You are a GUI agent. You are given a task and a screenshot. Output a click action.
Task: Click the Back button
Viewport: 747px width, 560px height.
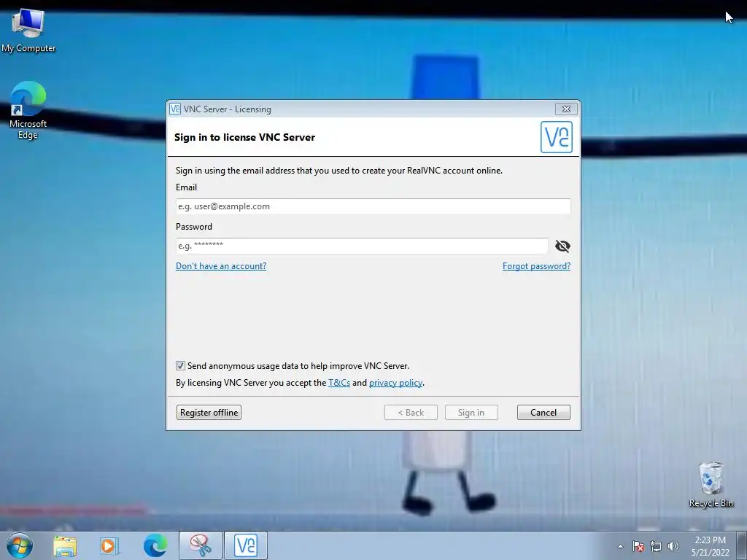pyautogui.click(x=411, y=413)
